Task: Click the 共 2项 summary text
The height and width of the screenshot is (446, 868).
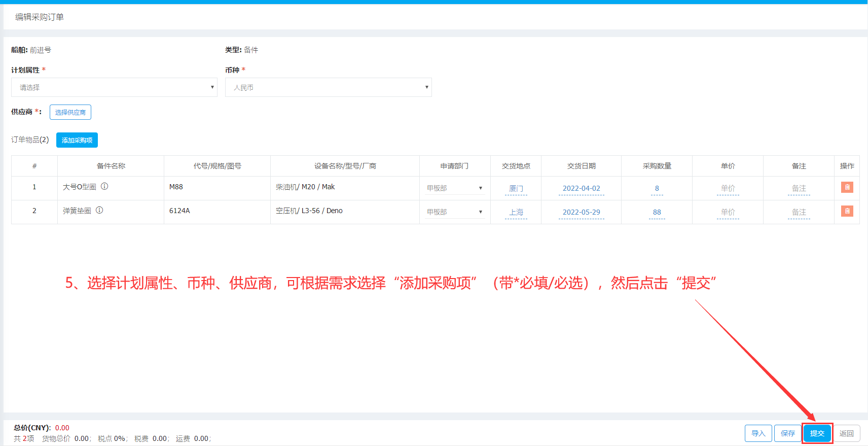Action: [x=24, y=438]
